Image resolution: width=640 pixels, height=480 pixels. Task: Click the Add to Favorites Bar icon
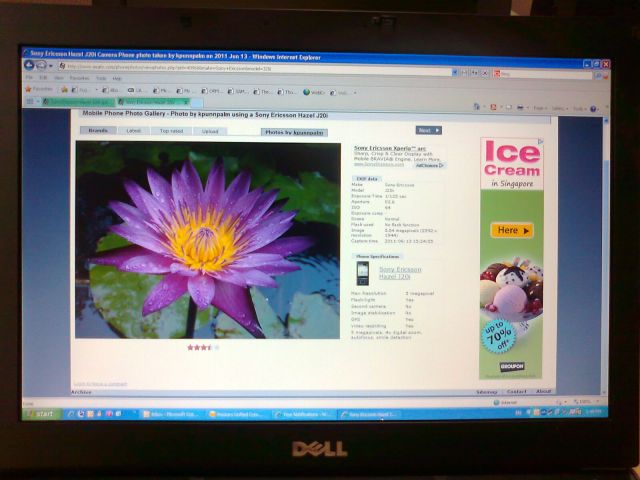point(64,89)
